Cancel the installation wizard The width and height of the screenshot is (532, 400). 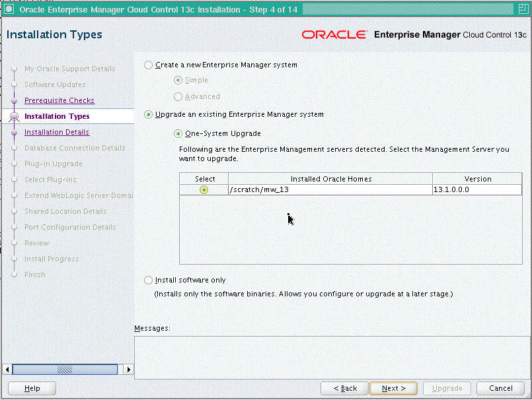(500, 388)
